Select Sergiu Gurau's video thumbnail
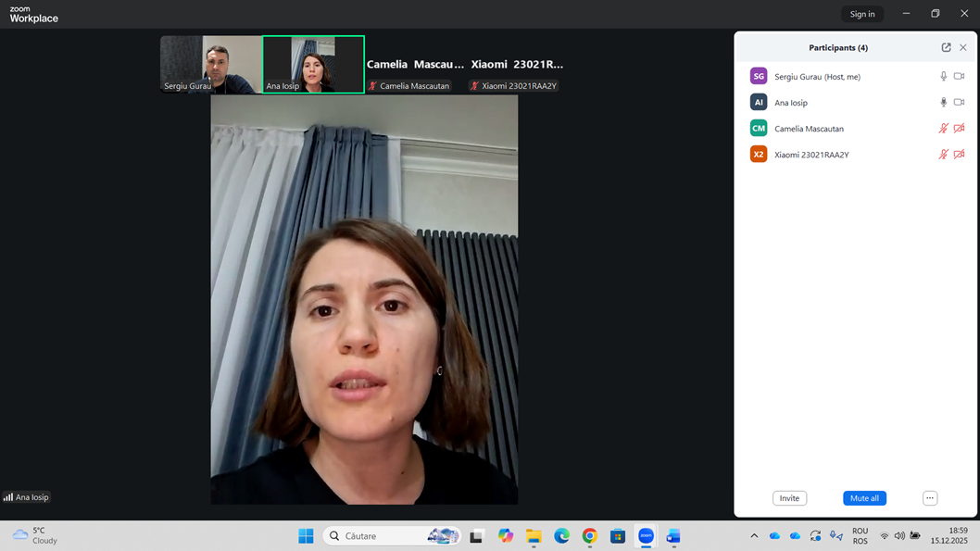 [211, 65]
